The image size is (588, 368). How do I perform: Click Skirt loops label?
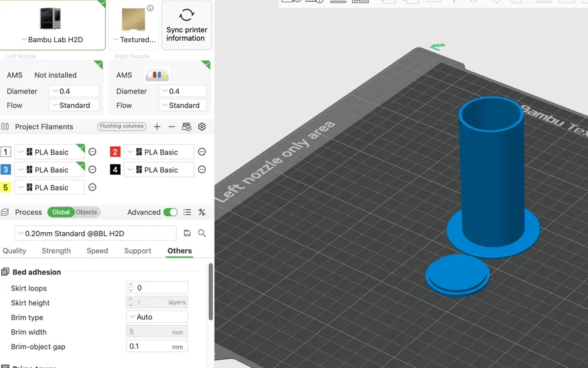click(29, 288)
